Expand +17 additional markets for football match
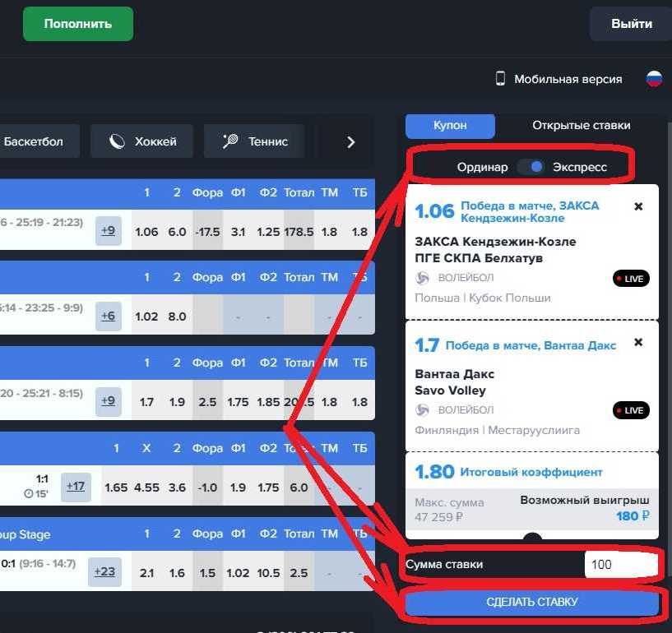 (76, 487)
